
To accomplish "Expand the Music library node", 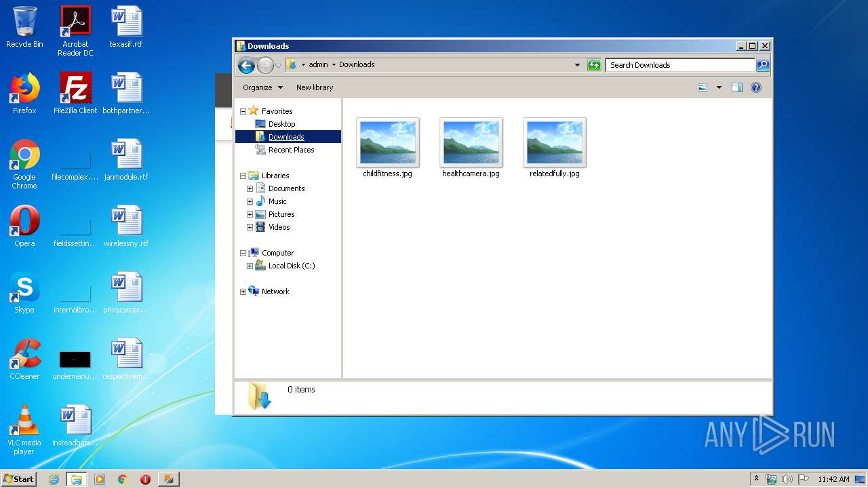I will coord(250,201).
